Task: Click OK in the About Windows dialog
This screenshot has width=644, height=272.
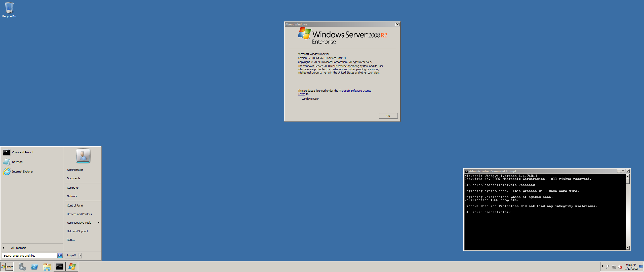Action: point(388,116)
